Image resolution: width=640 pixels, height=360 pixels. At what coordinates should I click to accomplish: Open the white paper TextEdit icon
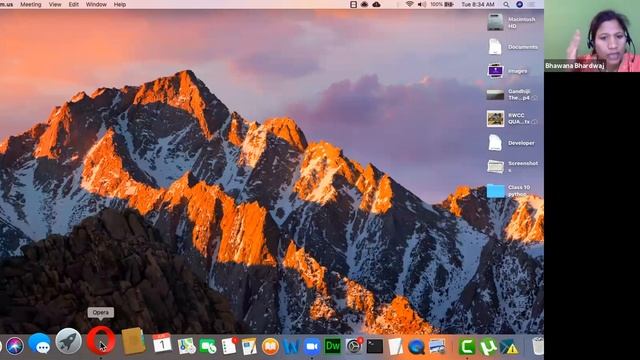click(x=395, y=346)
